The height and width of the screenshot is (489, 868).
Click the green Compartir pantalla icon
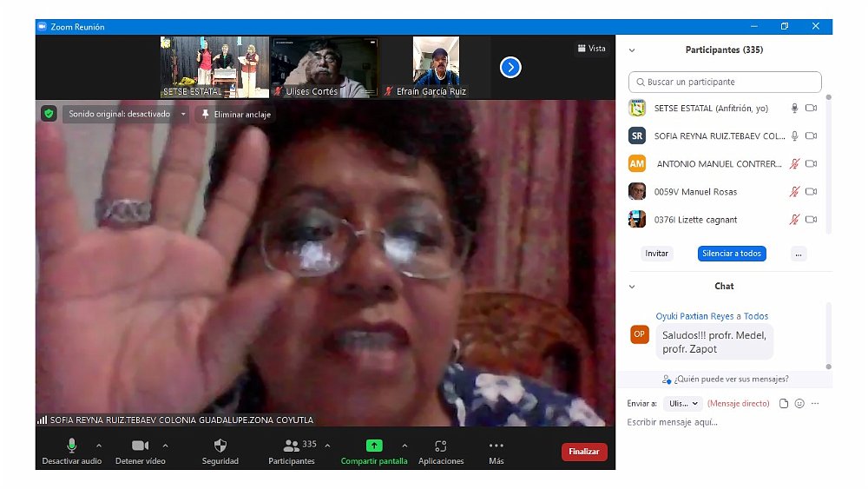[374, 446]
